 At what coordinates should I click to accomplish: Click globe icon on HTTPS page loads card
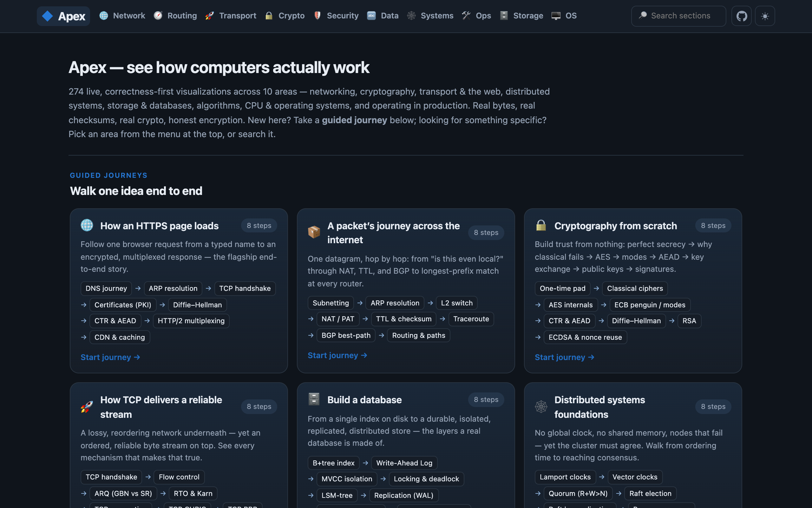pyautogui.click(x=87, y=225)
